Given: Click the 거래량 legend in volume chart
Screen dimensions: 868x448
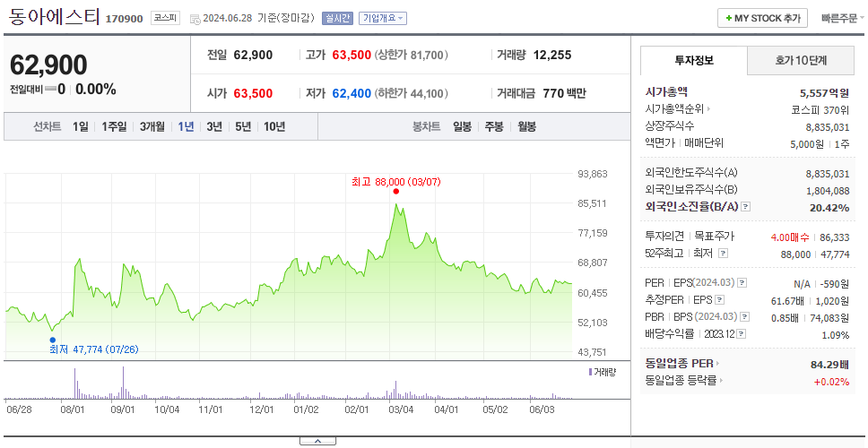Looking at the screenshot, I should [602, 372].
